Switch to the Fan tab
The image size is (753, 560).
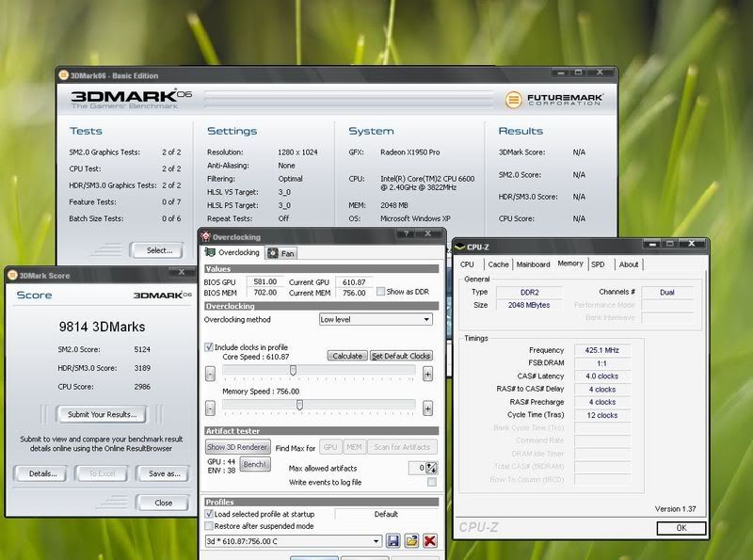(x=281, y=253)
